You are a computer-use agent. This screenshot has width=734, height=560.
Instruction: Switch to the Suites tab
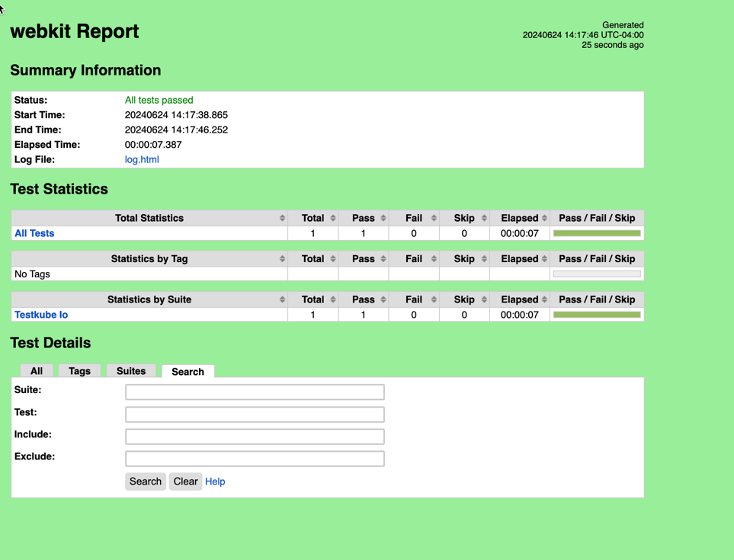coord(130,371)
